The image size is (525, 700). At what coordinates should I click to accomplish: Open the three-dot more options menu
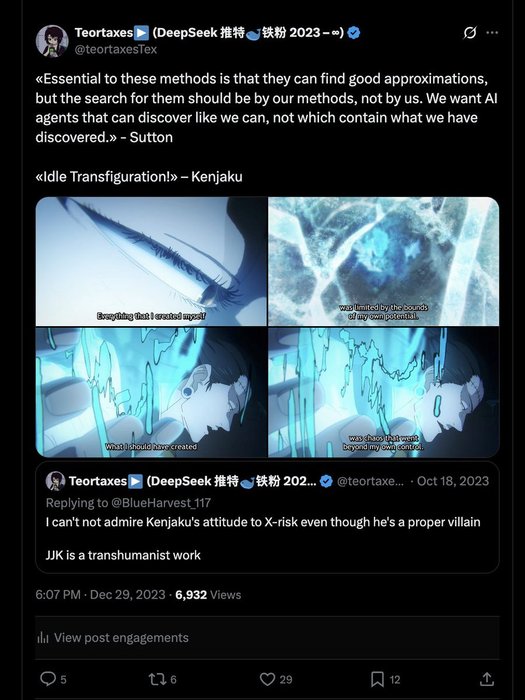click(492, 33)
